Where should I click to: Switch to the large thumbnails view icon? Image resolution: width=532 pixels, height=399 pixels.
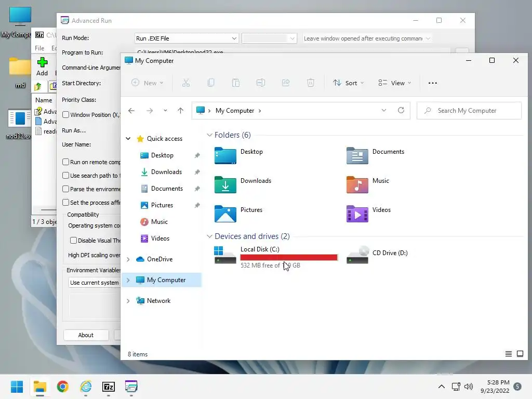pos(520,354)
